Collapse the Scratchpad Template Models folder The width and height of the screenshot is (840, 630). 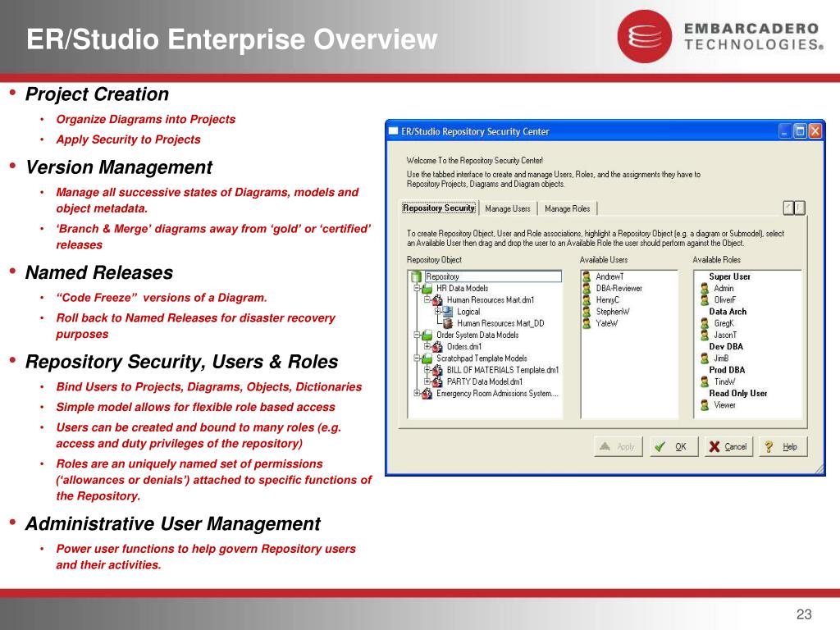pos(416,358)
